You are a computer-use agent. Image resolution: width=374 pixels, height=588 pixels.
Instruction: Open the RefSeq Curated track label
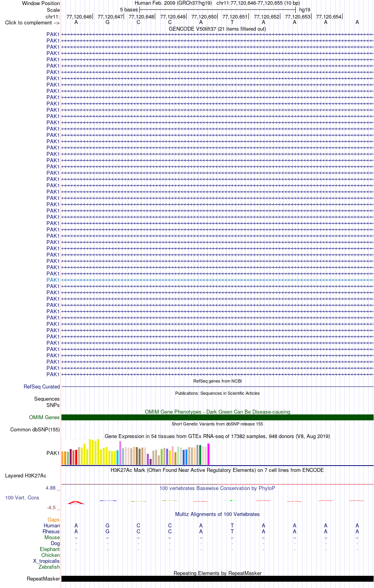click(42, 386)
